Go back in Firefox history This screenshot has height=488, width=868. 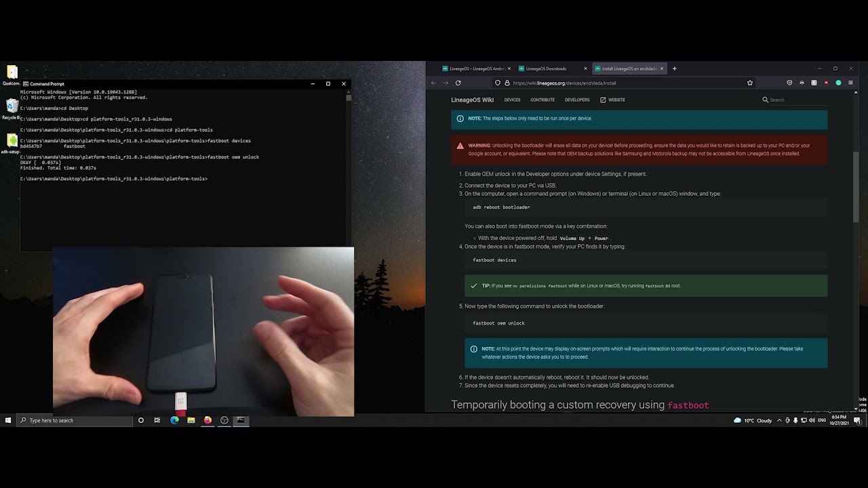(433, 83)
